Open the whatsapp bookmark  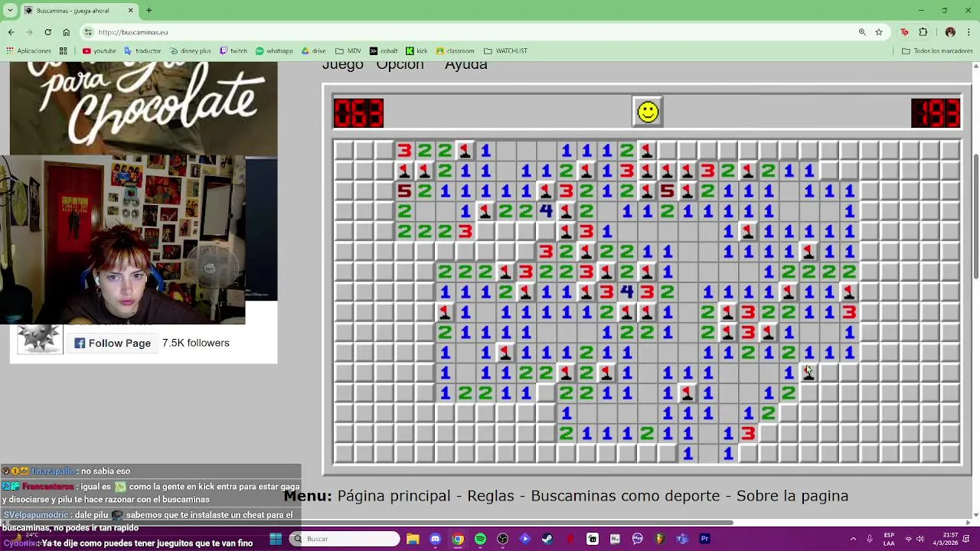(x=274, y=51)
